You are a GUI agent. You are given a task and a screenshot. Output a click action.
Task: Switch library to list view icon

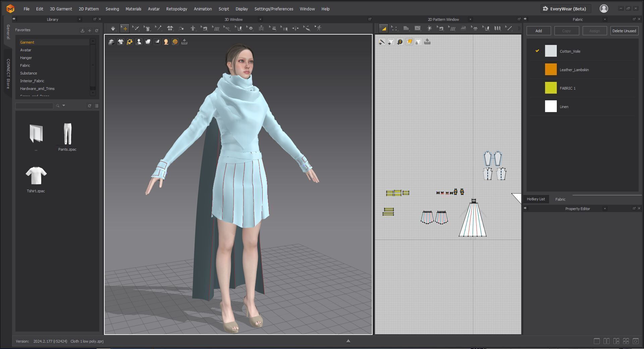pyautogui.click(x=97, y=106)
